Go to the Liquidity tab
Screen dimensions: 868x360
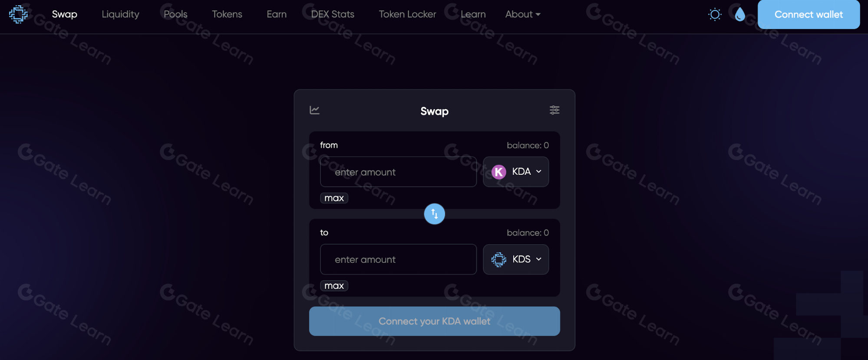pyautogui.click(x=120, y=14)
